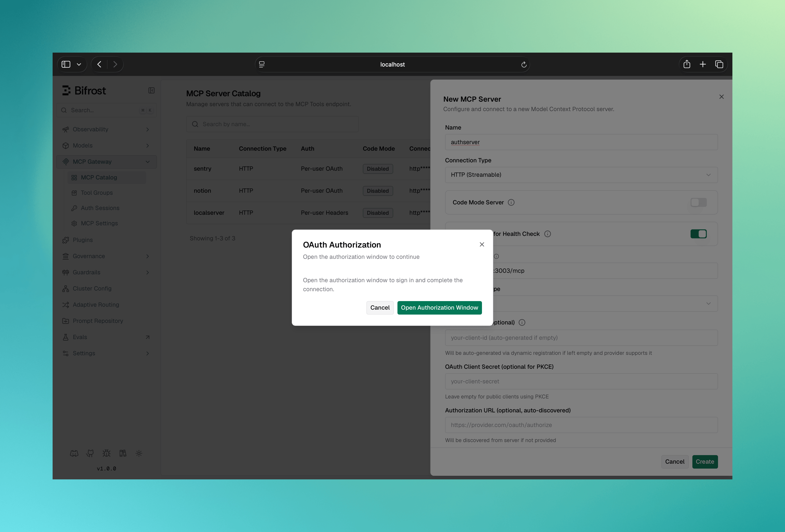The height and width of the screenshot is (532, 785).
Task: Click the OAuth Client ID input field
Action: pyautogui.click(x=581, y=338)
